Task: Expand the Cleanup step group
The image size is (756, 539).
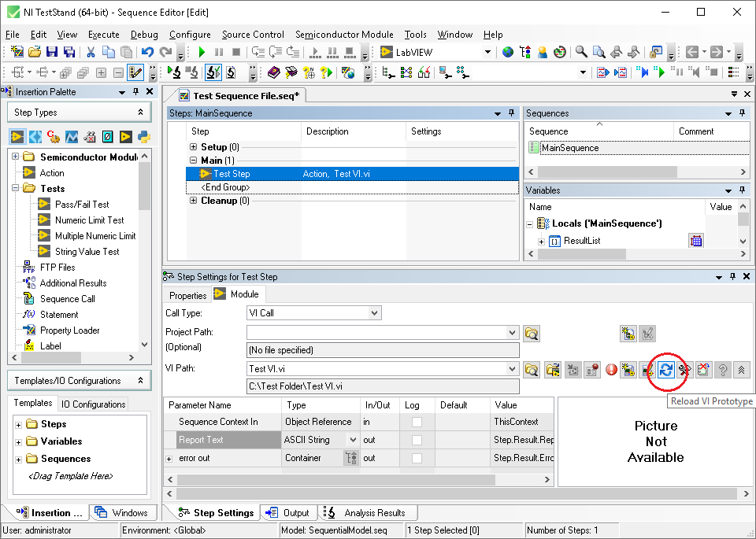Action: tap(194, 201)
